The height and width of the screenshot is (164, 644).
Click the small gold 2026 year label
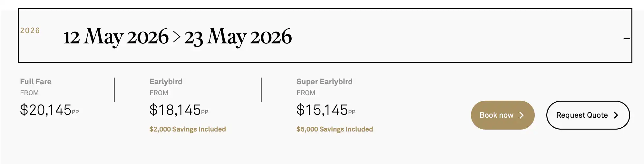pos(30,31)
